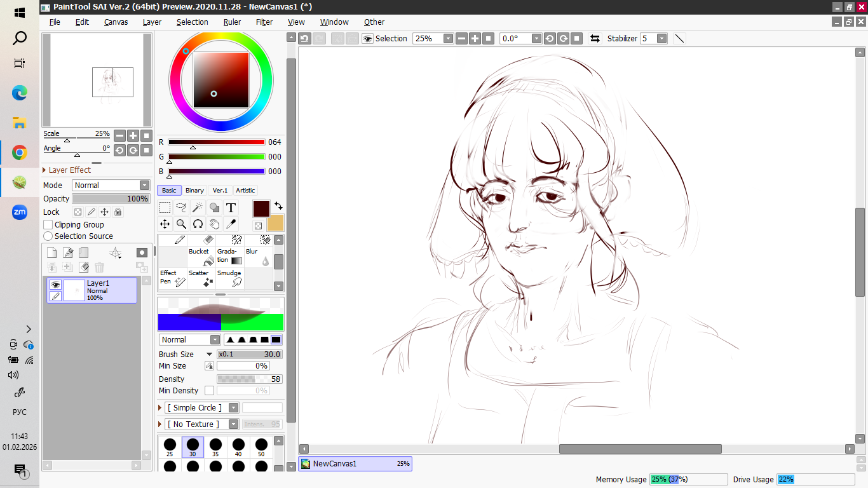
Task: Click the Undo button in canvas toolbar
Action: coord(305,39)
